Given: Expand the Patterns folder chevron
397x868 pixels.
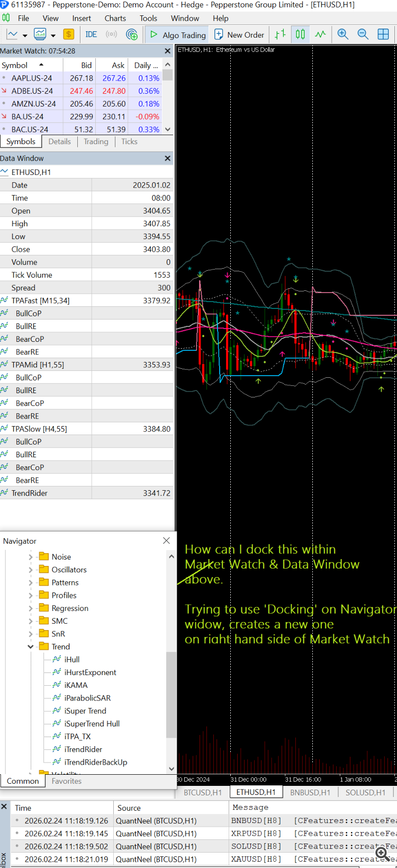Looking at the screenshot, I should click(30, 582).
